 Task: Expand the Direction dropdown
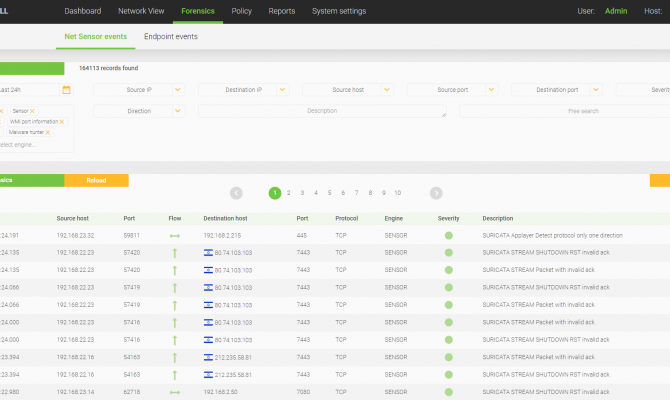178,111
